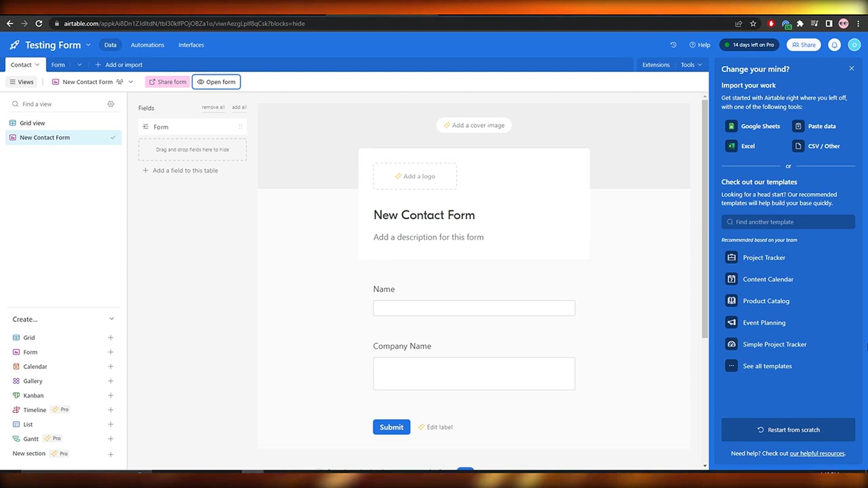The height and width of the screenshot is (488, 868).
Task: Click See all templates
Action: click(759, 366)
